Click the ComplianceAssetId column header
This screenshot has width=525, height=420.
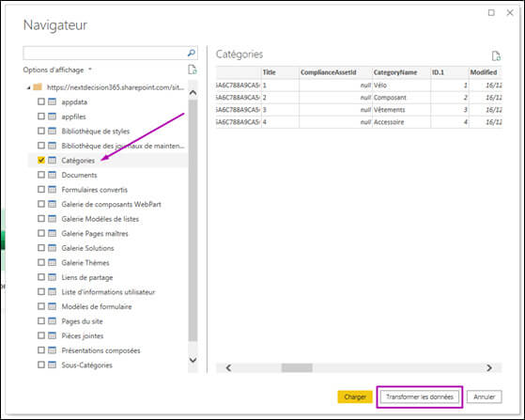click(x=335, y=72)
